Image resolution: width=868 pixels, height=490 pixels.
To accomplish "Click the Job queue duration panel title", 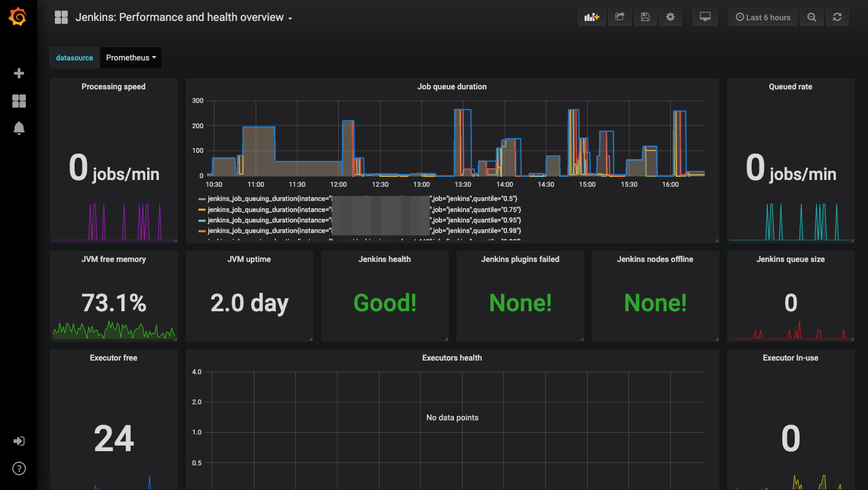I will pos(452,87).
